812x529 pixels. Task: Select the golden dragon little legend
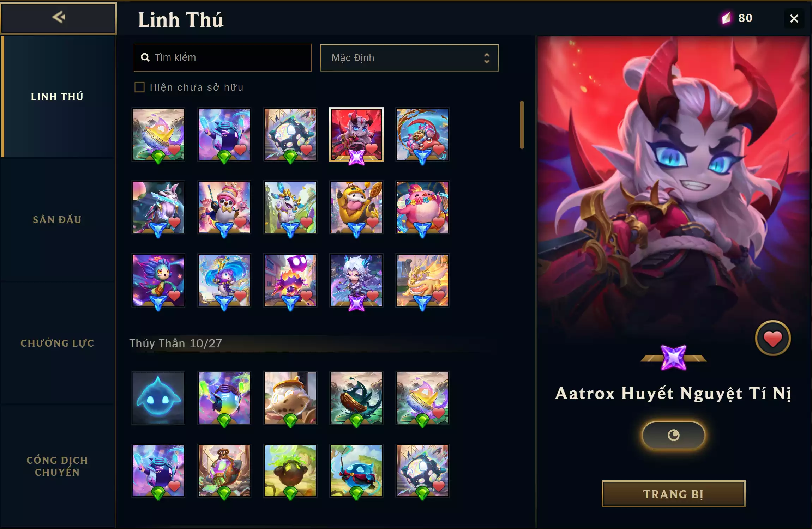click(x=422, y=280)
